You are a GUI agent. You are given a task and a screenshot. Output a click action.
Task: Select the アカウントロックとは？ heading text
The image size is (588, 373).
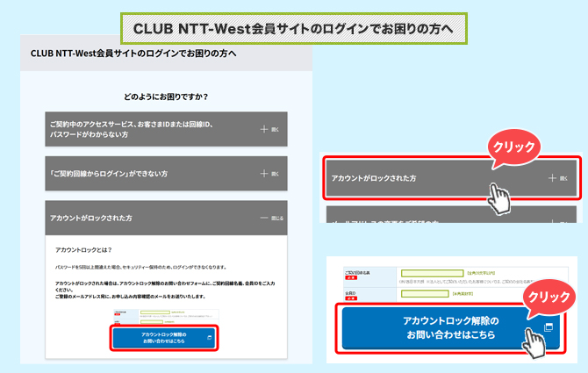click(83, 249)
